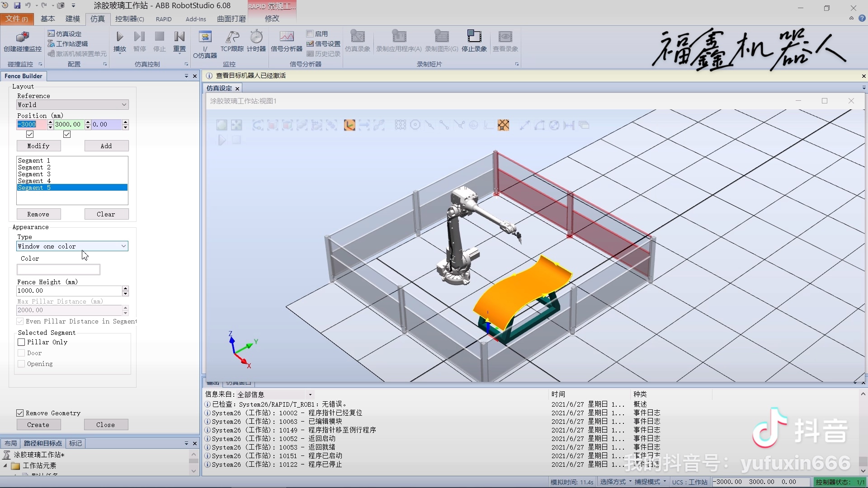
Task: Open the Type Window one color dropdown
Action: click(72, 246)
